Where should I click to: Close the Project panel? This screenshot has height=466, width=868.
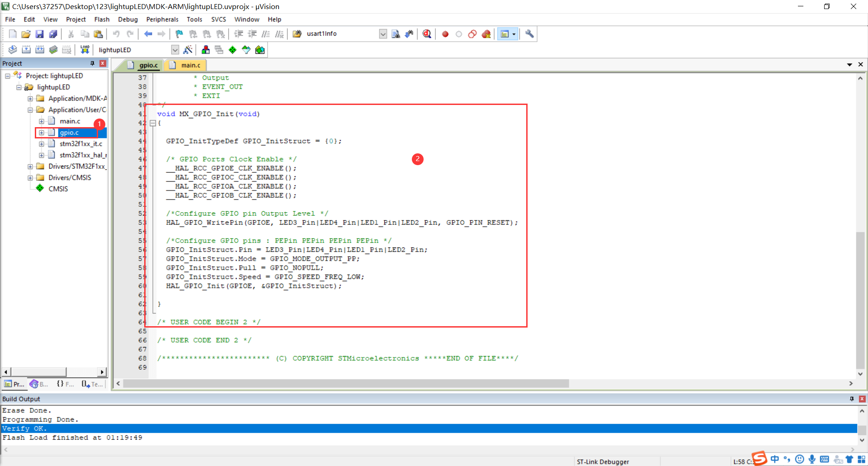(103, 63)
